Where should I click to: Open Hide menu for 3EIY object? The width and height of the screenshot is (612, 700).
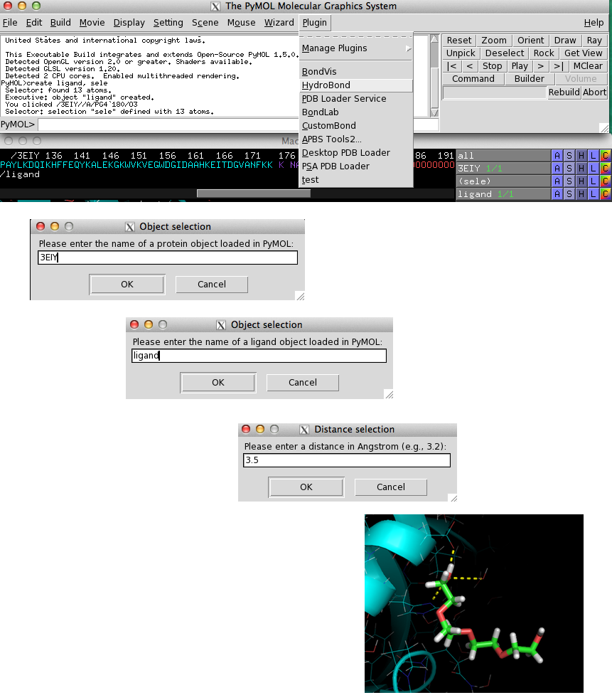coord(581,169)
